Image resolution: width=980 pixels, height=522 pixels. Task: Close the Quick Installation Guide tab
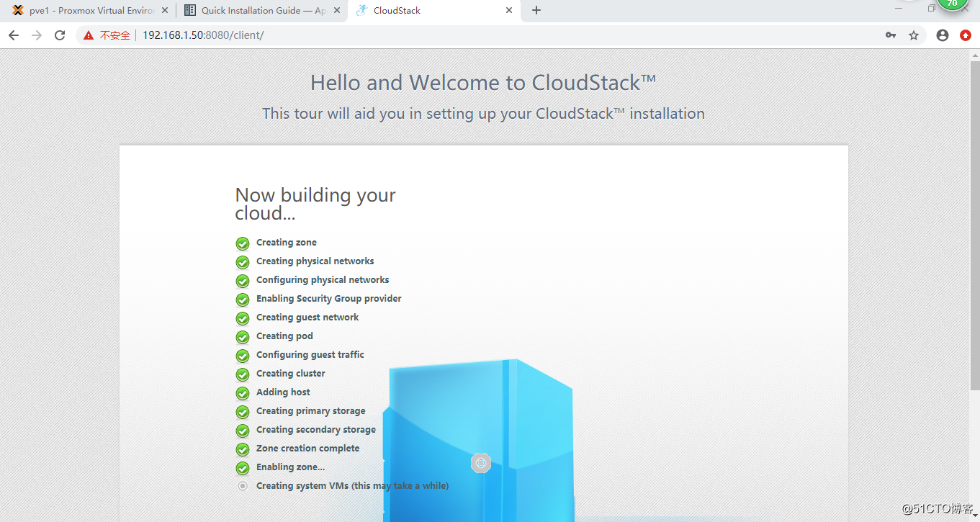pyautogui.click(x=337, y=11)
